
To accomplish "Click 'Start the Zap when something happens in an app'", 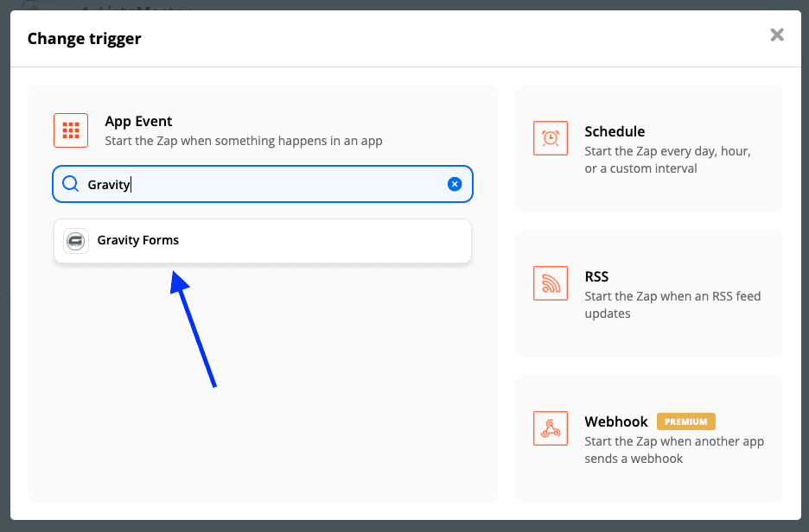I will point(244,141).
